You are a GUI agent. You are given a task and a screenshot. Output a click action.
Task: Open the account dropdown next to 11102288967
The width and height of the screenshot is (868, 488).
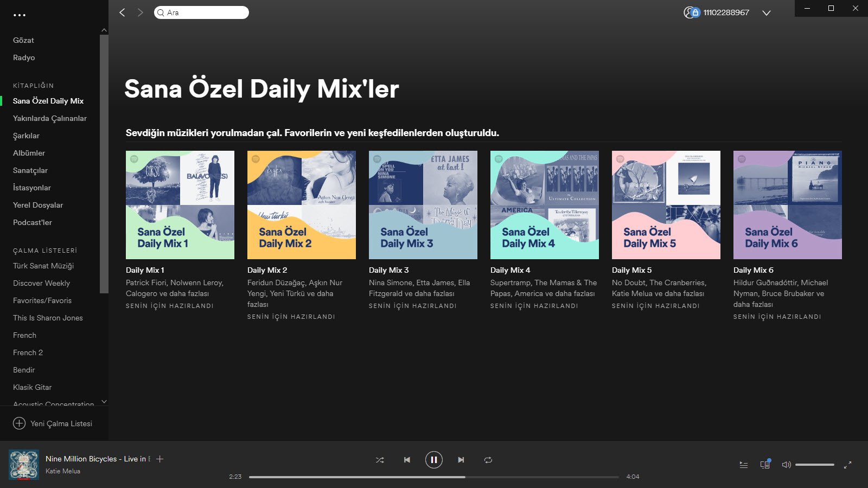[x=767, y=12]
